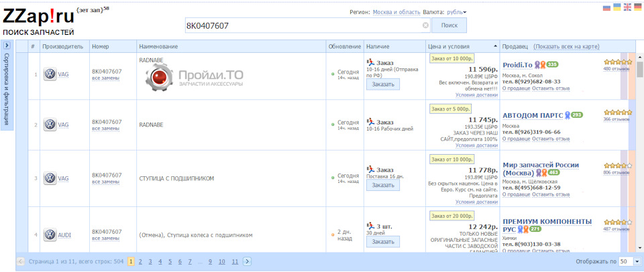The width and height of the screenshot is (644, 272).
Task: Click the AUDI manufacturer link
Action: click(x=64, y=235)
